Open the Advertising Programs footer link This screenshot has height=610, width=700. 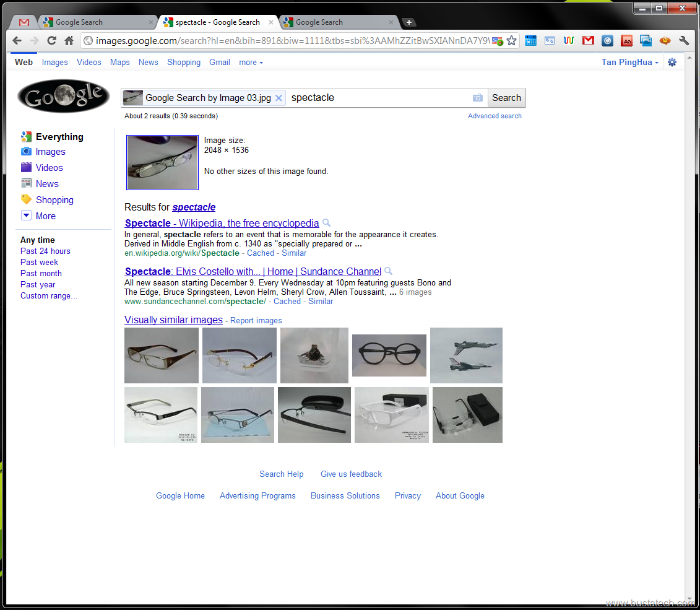257,495
